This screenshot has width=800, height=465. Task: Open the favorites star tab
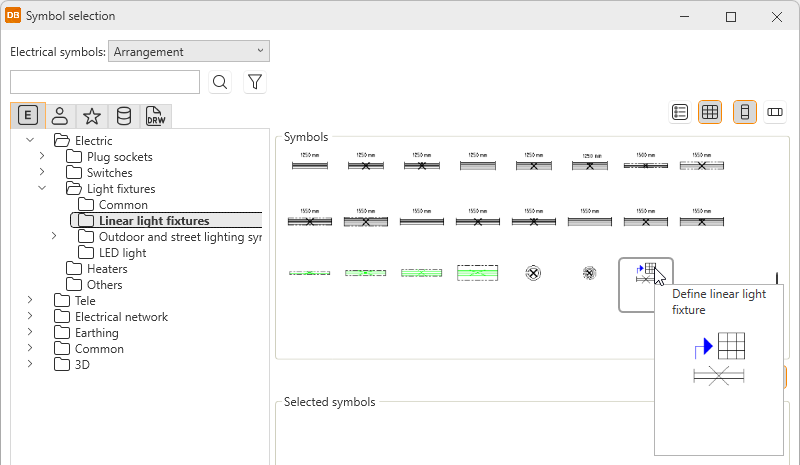pyautogui.click(x=91, y=116)
